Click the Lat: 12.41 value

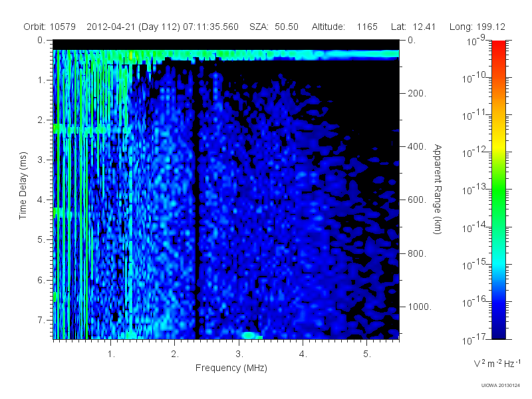(x=413, y=27)
